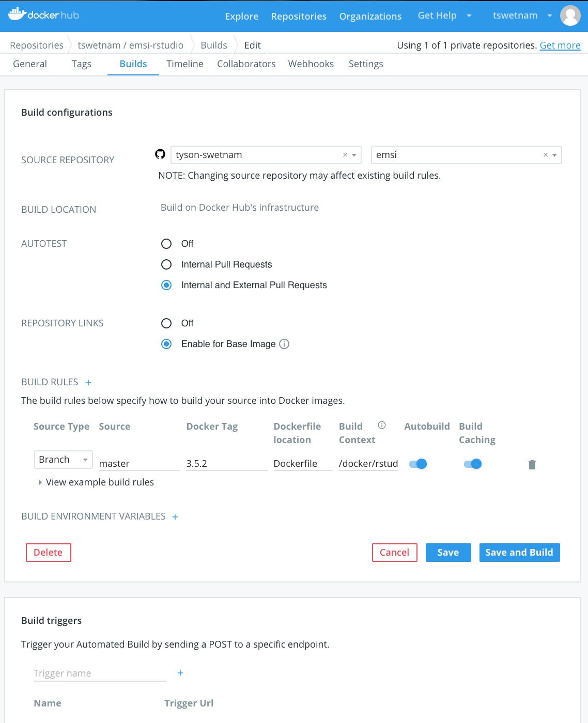Open the Get Help dropdown menu
The image size is (588, 723).
(444, 15)
